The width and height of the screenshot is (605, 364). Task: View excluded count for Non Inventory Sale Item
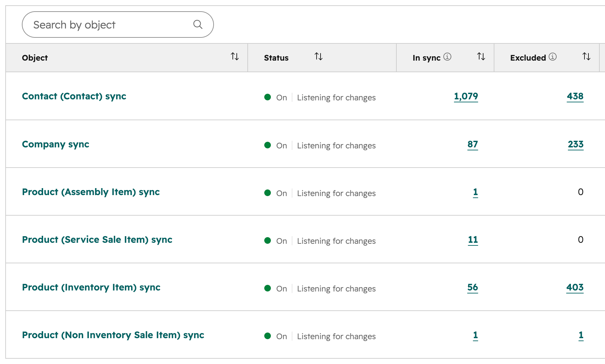tap(581, 335)
